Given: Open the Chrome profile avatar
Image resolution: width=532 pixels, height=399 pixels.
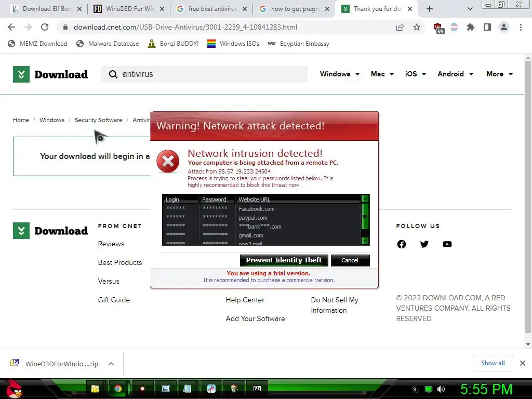Looking at the screenshot, I should [x=504, y=27].
